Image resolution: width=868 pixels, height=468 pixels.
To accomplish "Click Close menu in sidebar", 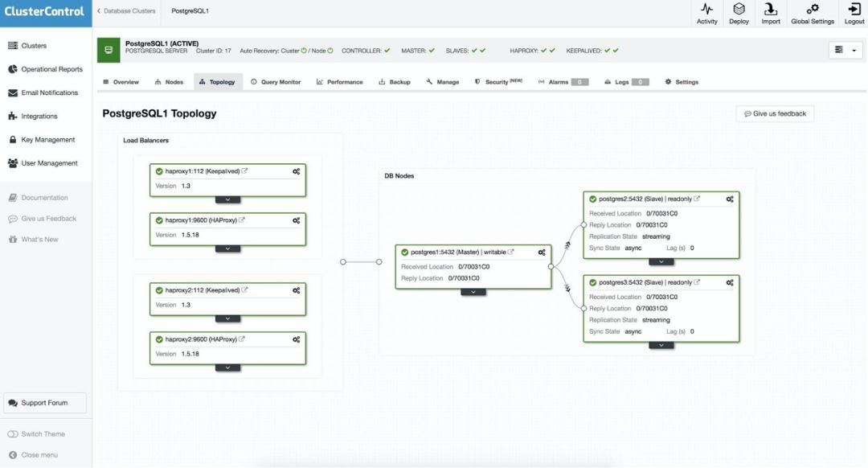I will (x=33, y=455).
